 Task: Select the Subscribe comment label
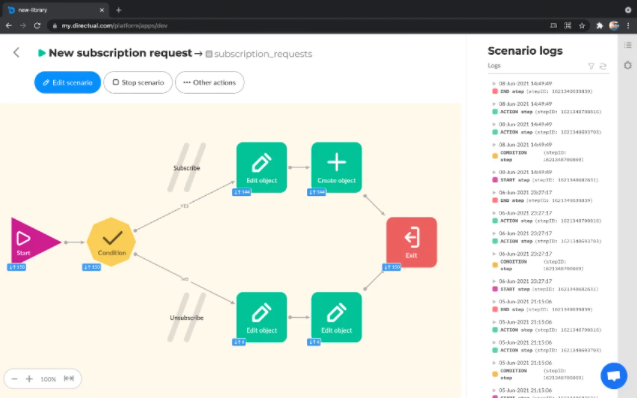(186, 168)
